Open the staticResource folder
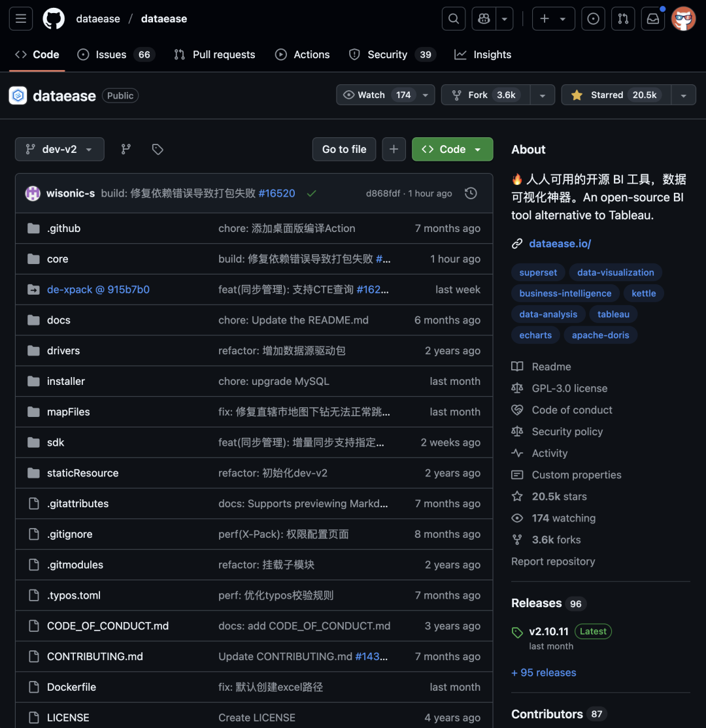Viewport: 706px width, 728px height. click(x=82, y=472)
